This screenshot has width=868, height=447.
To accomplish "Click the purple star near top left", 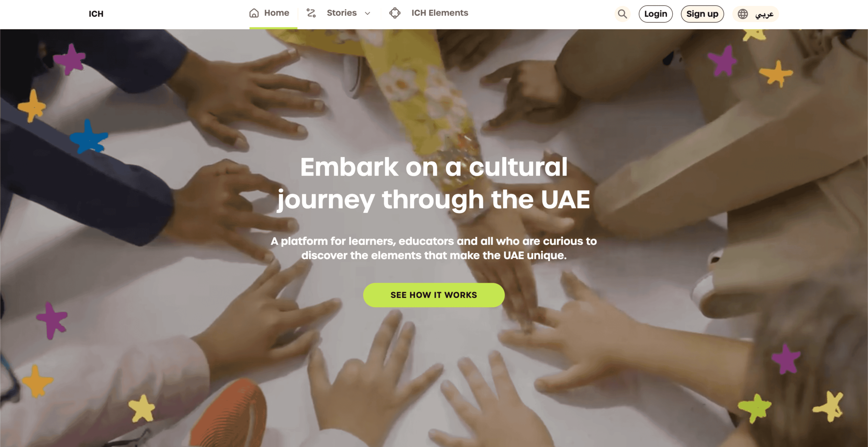I will click(70, 59).
